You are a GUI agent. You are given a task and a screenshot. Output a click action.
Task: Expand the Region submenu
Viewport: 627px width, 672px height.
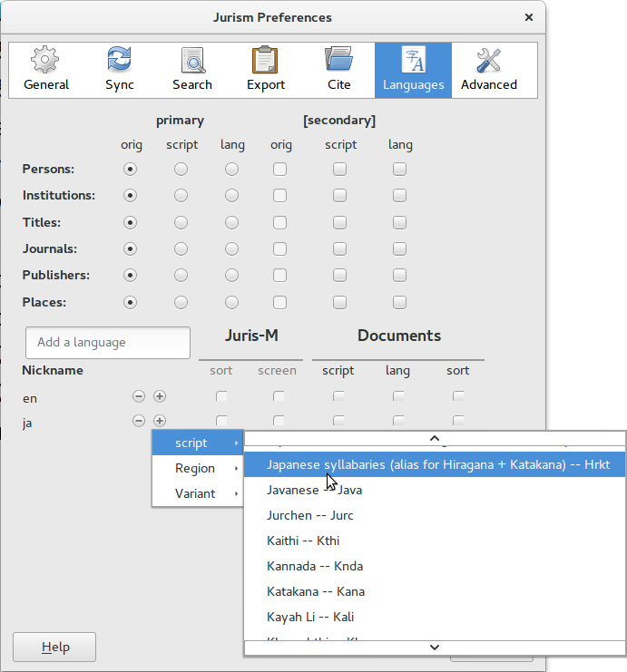click(x=198, y=468)
